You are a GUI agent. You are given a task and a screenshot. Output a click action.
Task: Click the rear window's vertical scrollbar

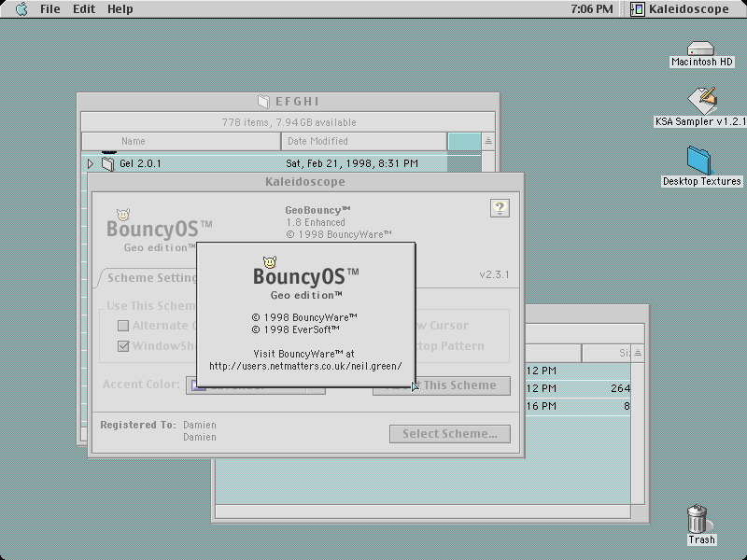coord(638,432)
